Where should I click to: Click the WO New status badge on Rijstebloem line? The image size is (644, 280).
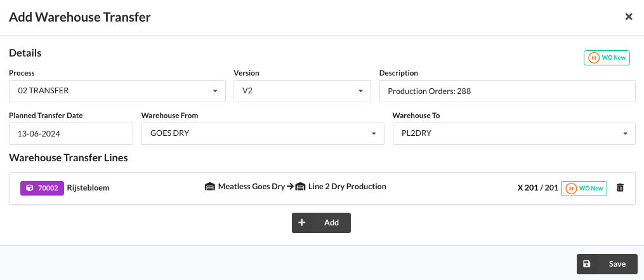[x=584, y=189]
